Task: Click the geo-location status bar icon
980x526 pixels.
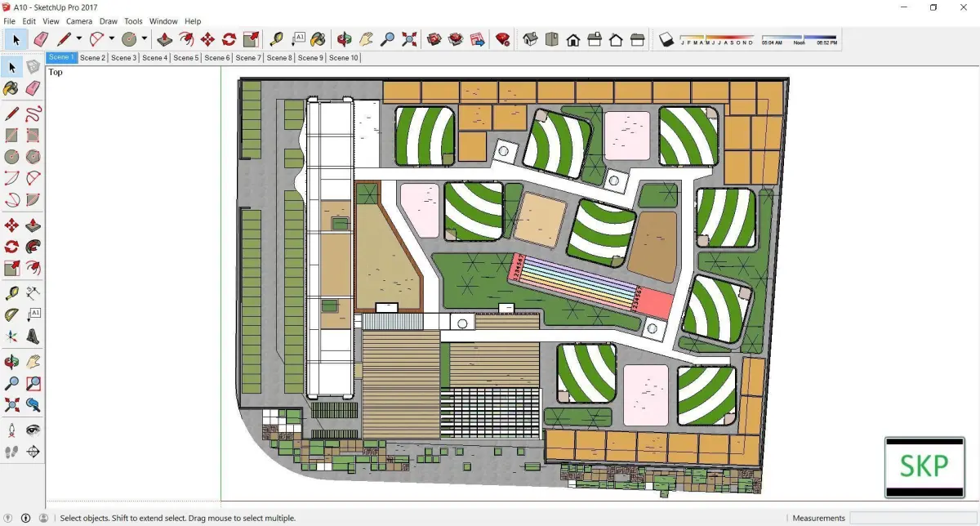Action: tap(10, 518)
